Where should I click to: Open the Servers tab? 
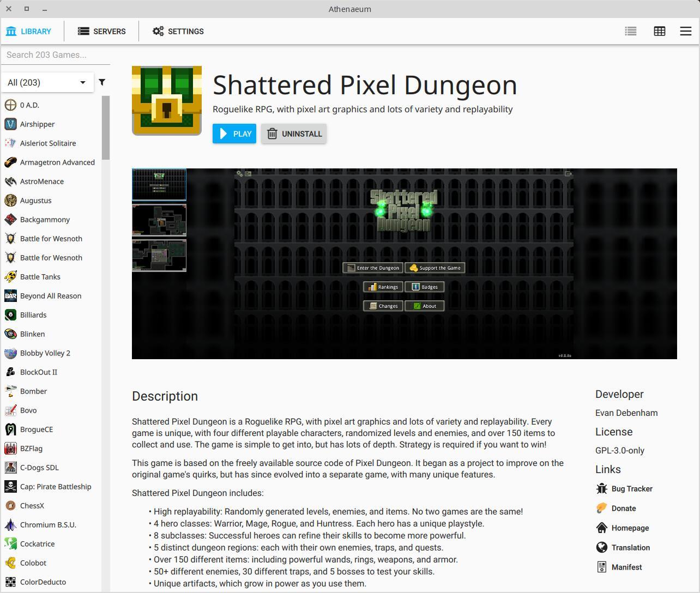102,31
